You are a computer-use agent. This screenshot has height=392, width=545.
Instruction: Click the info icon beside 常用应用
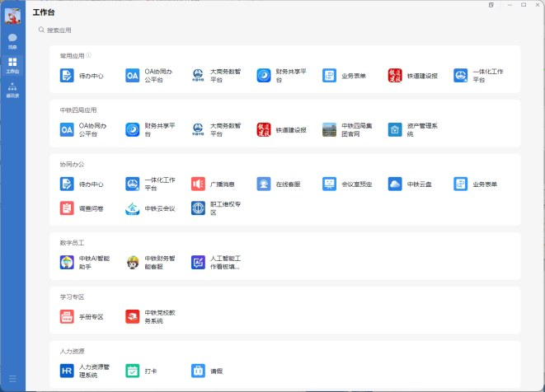point(89,56)
